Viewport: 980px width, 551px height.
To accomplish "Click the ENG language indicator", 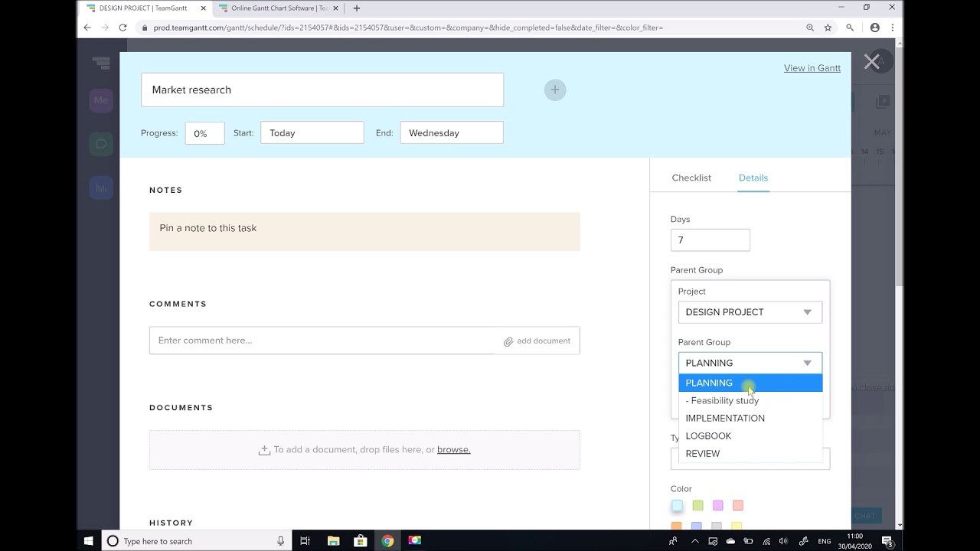I will pos(825,541).
